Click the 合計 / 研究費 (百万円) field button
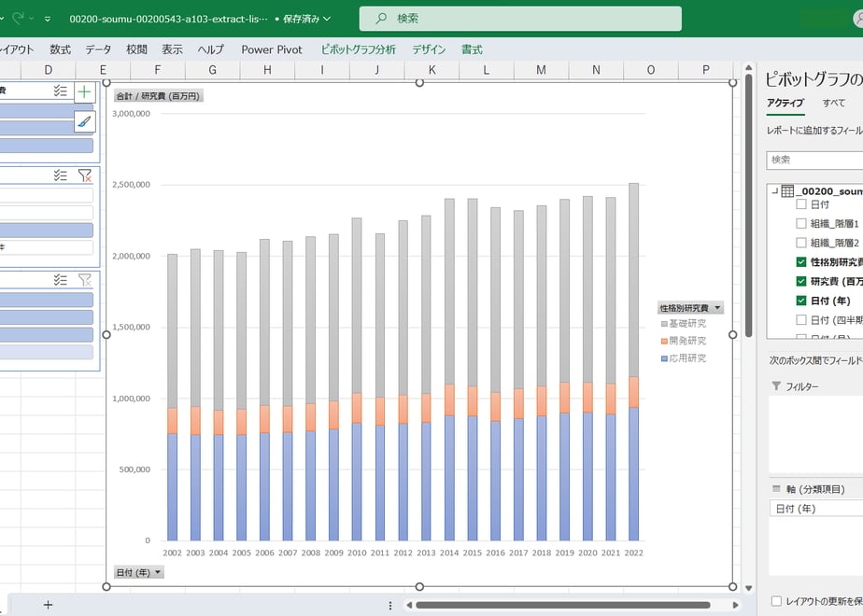This screenshot has height=616, width=863. point(159,96)
